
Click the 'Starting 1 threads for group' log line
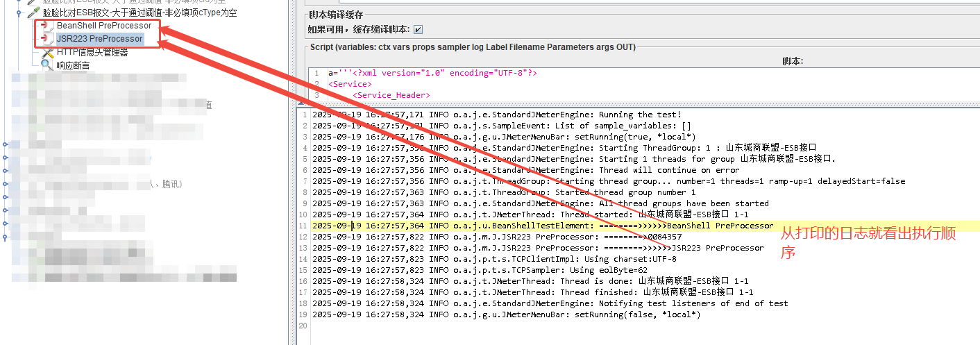[x=575, y=159]
